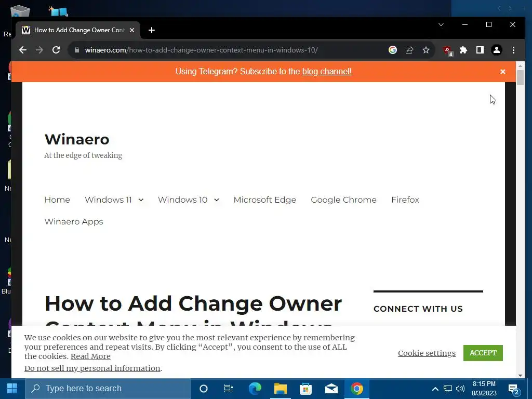The width and height of the screenshot is (532, 399).
Task: Expand the Windows 11 submenu chevron
Action: pyautogui.click(x=141, y=200)
